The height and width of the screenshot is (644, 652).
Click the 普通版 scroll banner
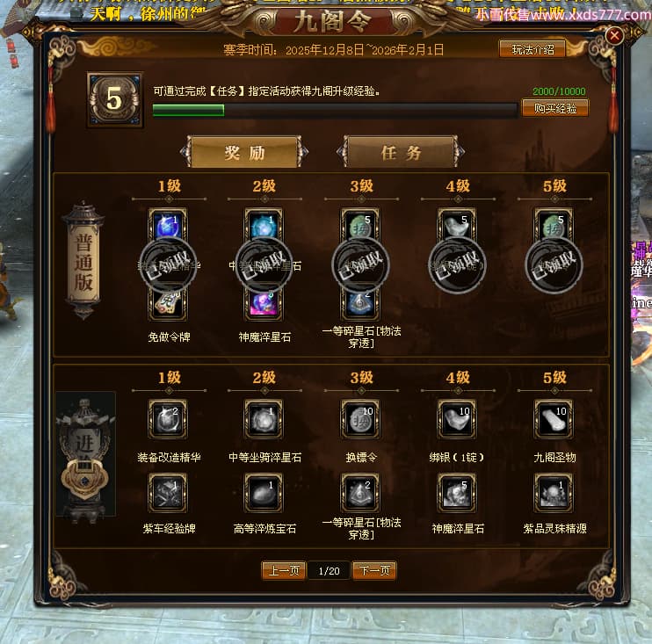[x=83, y=261]
